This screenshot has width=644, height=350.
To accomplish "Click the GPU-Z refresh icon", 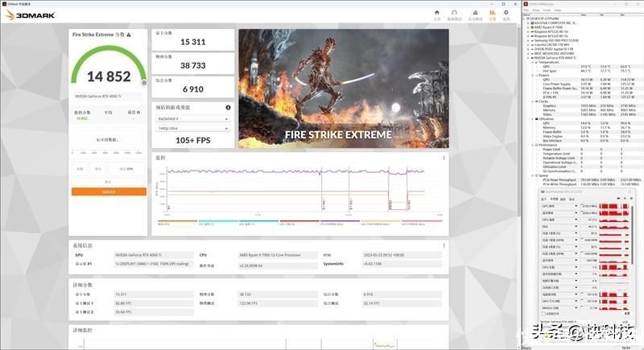I will (x=625, y=199).
